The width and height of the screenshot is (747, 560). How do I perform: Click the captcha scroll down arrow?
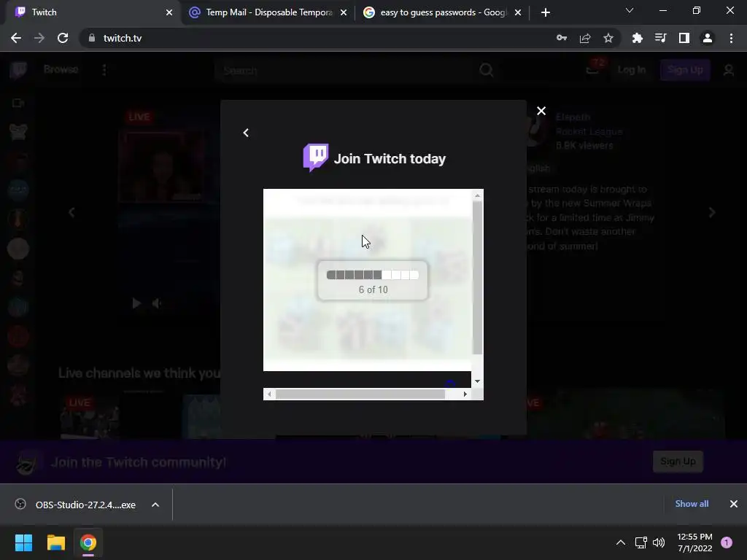(477, 381)
